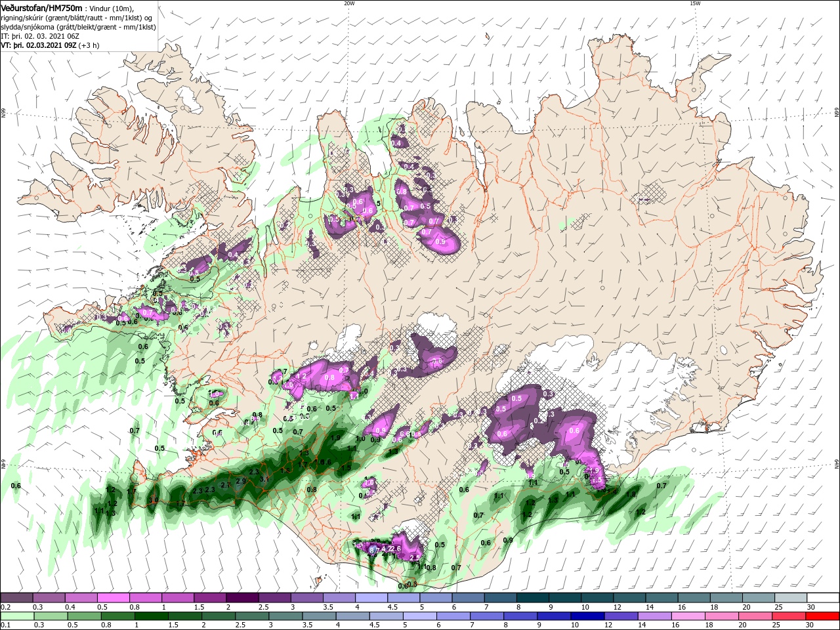840x630 pixels.
Task: Click the 'slydda/snjókoma' legend description line
Action: [x=78, y=27]
